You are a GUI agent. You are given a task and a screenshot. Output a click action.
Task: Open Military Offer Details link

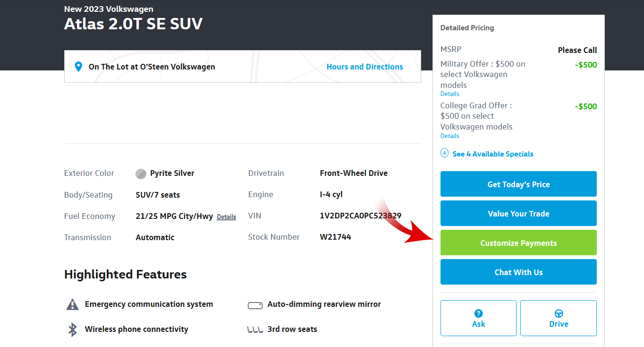tap(449, 94)
